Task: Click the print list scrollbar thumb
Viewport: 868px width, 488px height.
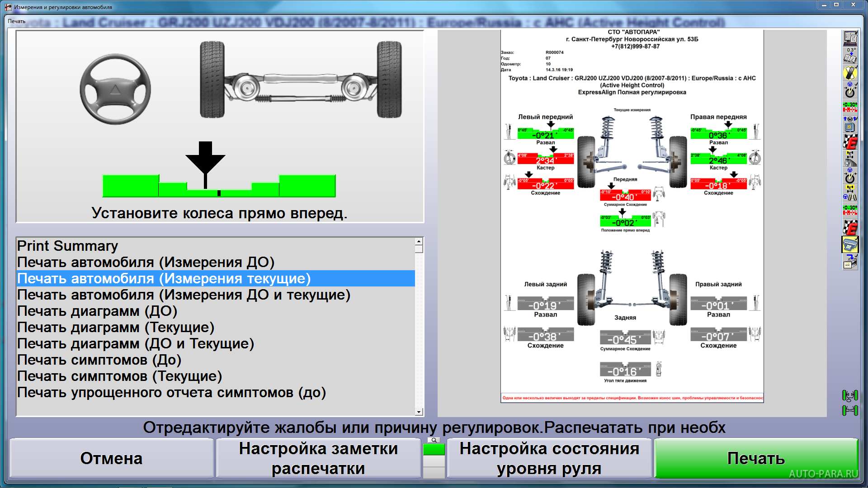Action: click(419, 249)
